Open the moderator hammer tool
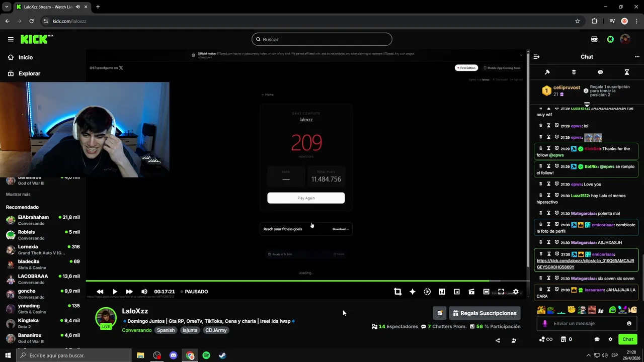This screenshot has height=362, width=644. click(x=547, y=72)
